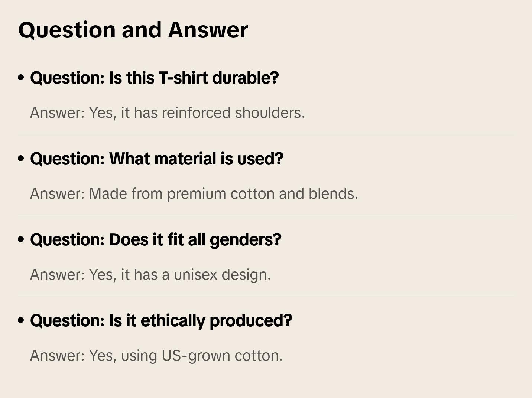The height and width of the screenshot is (398, 532).
Task: Click bullet beside the T-shirt durable question
Action: tap(21, 78)
